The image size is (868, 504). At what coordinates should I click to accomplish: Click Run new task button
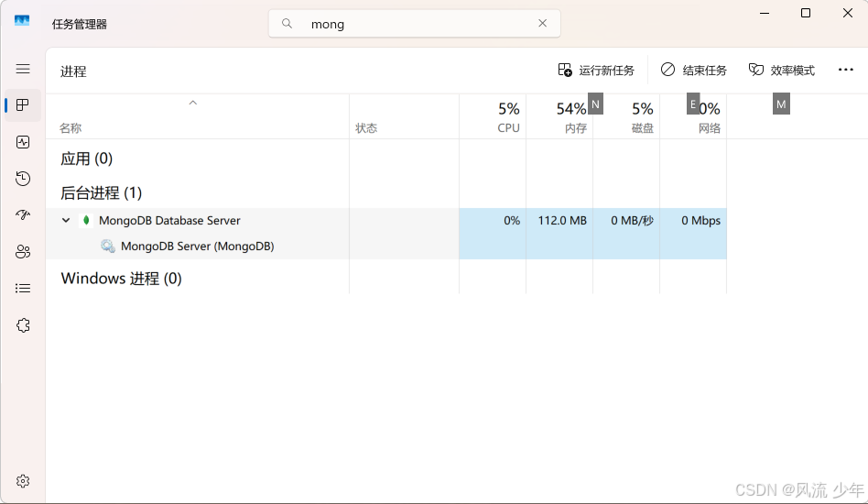[596, 71]
